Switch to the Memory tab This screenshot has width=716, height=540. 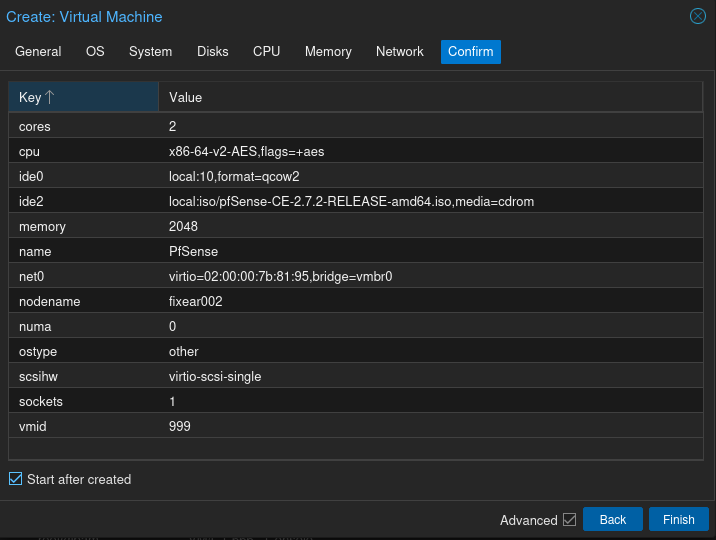(x=328, y=52)
